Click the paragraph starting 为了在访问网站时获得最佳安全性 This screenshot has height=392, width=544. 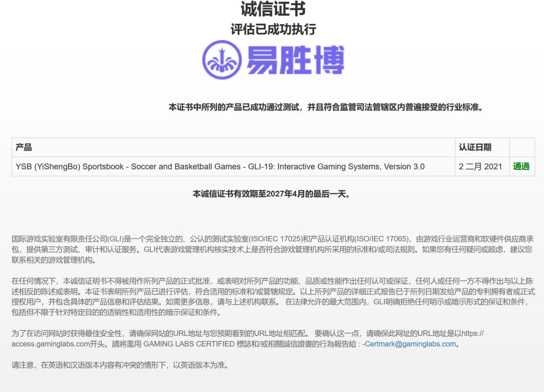pyautogui.click(x=248, y=339)
